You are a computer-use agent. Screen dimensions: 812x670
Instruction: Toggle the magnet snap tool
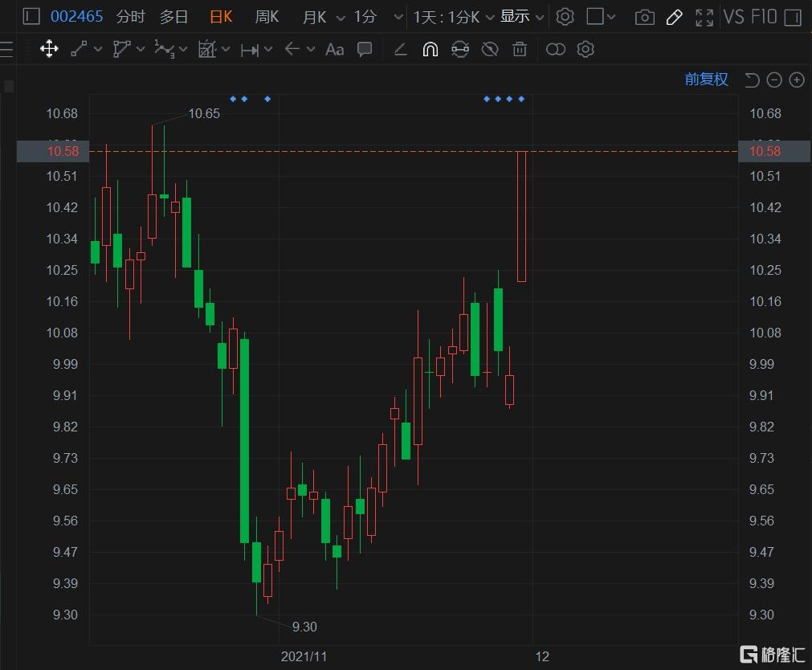pyautogui.click(x=430, y=49)
